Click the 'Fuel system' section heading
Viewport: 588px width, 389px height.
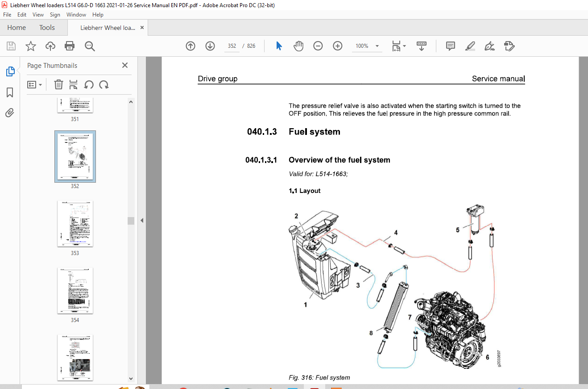click(314, 132)
